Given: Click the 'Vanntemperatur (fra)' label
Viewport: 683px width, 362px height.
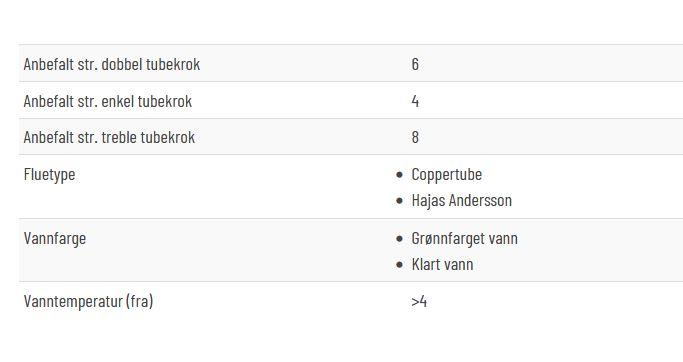Looking at the screenshot, I should click(x=88, y=301).
